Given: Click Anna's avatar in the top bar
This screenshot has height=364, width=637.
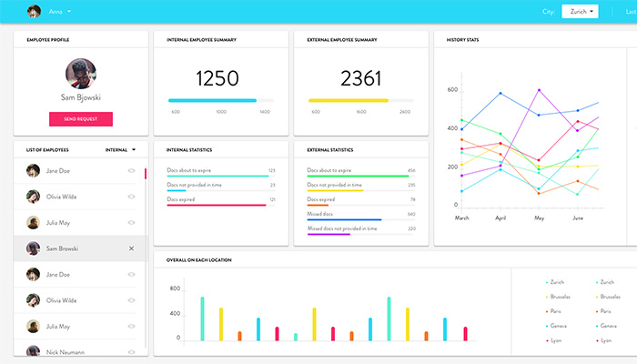Looking at the screenshot, I should tap(34, 12).
